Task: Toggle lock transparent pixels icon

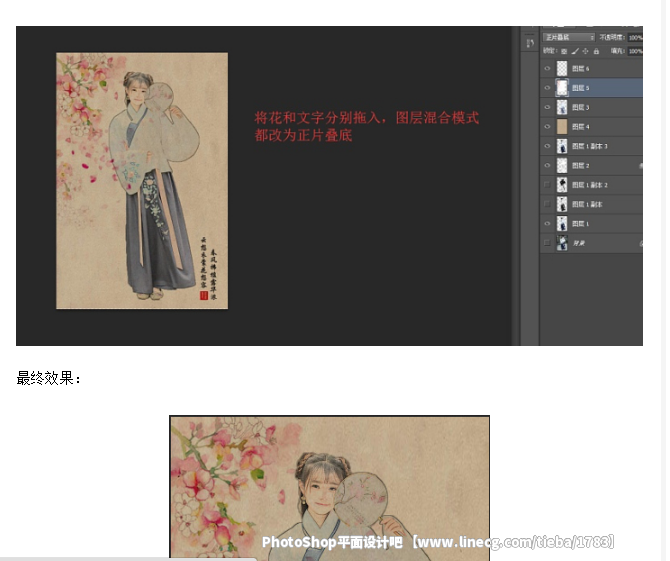Action: (x=564, y=51)
